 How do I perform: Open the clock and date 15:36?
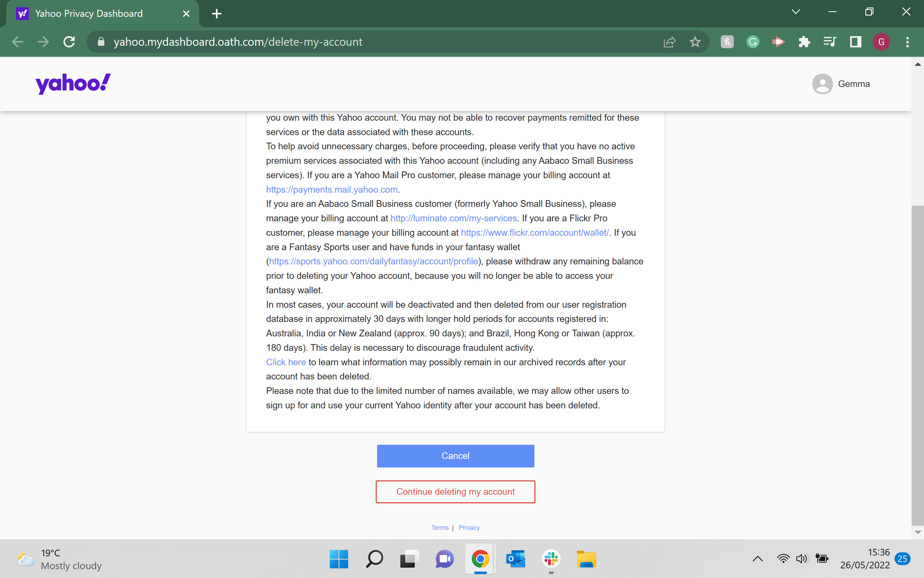click(x=865, y=559)
